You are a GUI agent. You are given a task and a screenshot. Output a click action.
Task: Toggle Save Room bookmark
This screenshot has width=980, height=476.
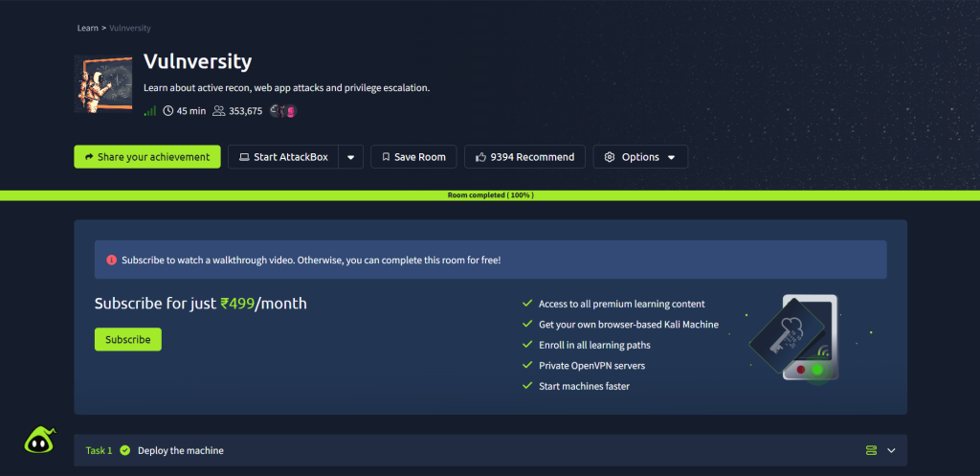point(409,157)
